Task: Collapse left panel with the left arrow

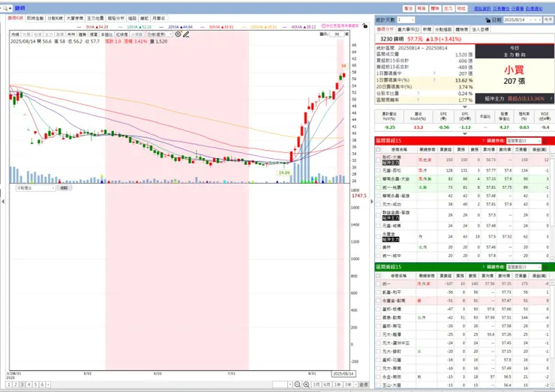Action: (3, 202)
